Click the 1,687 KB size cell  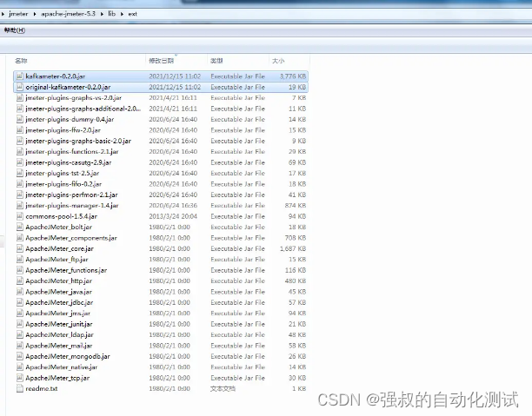(293, 248)
